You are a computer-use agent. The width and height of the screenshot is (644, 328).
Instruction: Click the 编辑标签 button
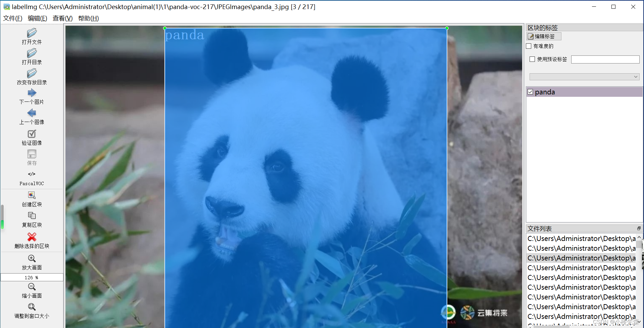(x=544, y=36)
